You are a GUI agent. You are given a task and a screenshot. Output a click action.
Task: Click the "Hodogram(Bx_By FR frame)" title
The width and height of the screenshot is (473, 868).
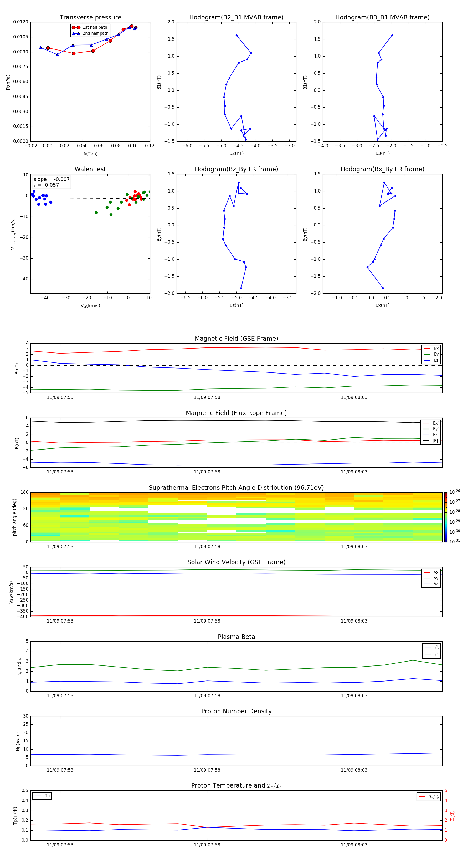[382, 169]
